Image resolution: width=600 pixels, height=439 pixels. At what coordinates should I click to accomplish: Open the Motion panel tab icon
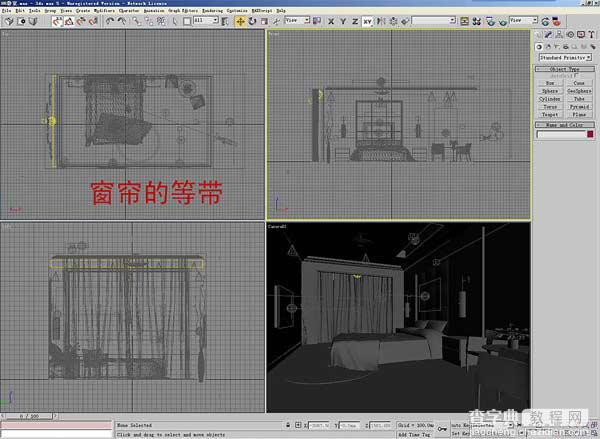tap(570, 35)
